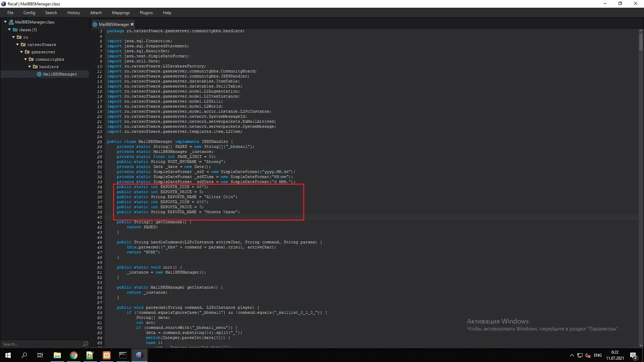Collapse the handlers package node
The image size is (644, 362).
(30, 67)
